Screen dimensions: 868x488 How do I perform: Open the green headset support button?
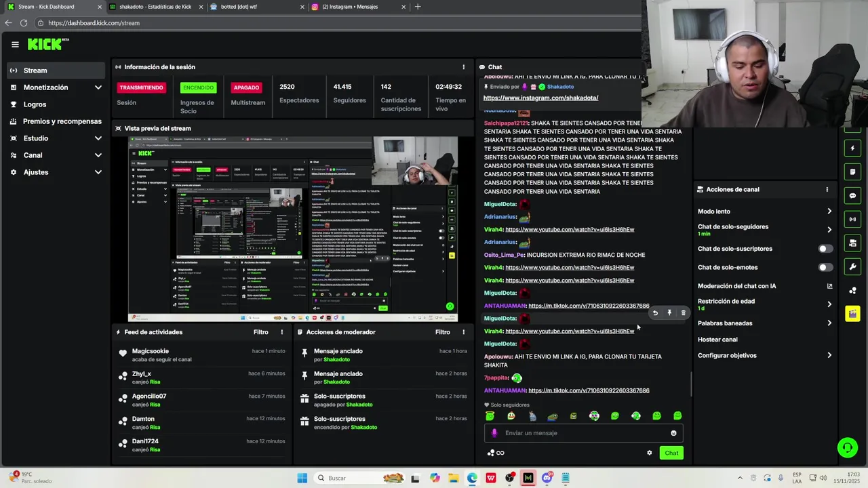point(847,448)
